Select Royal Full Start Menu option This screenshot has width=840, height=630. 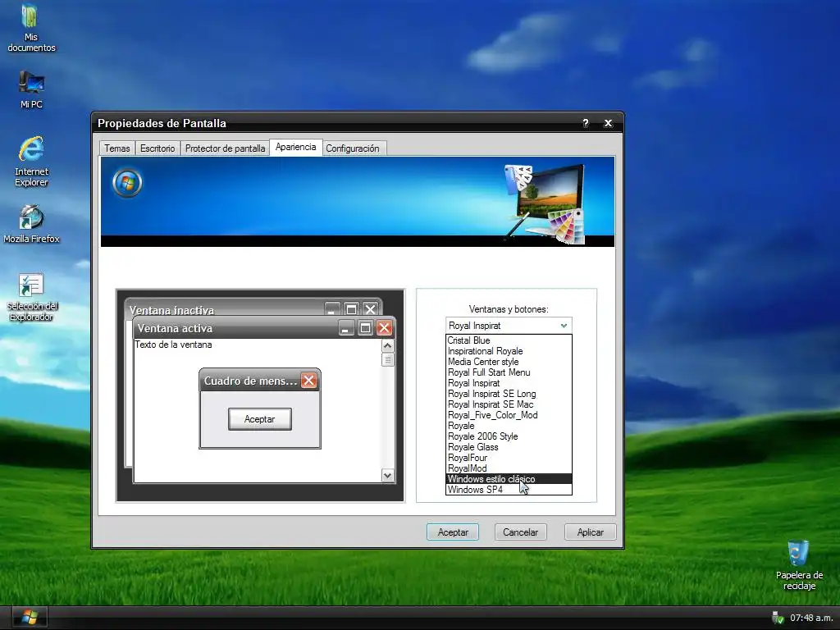click(509, 372)
